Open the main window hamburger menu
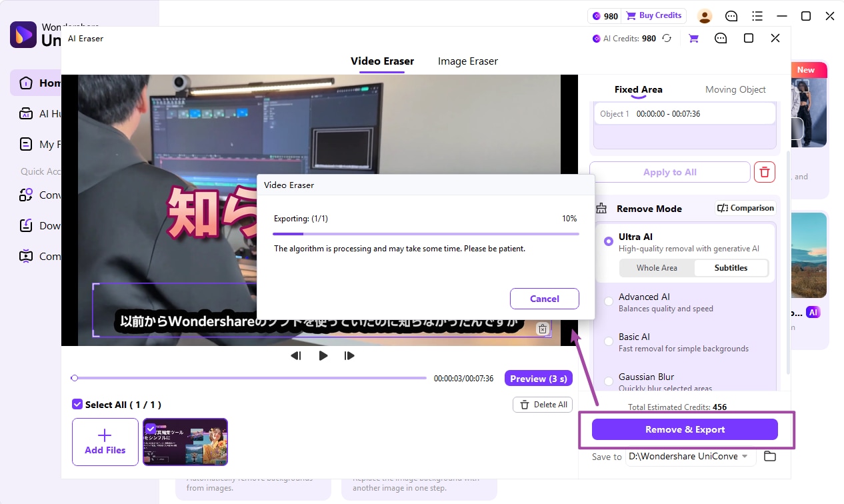844x504 pixels. [x=757, y=16]
